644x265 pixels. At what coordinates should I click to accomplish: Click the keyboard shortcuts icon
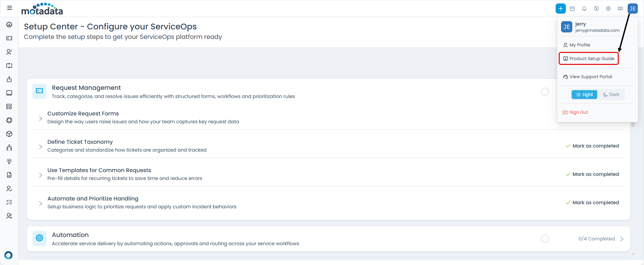(620, 9)
